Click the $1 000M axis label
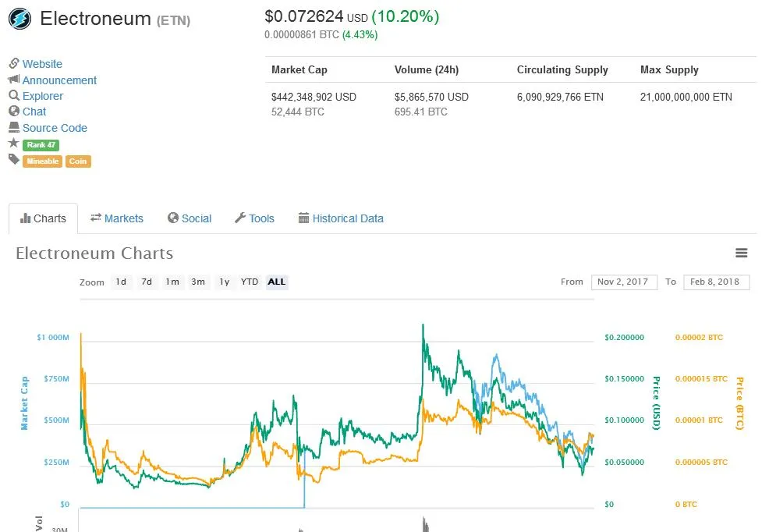Screen dimensions: 776x532 [53, 338]
